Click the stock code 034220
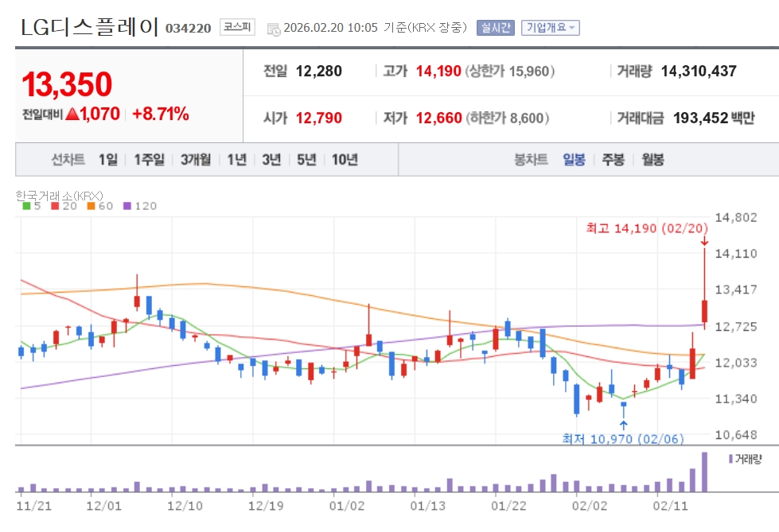779x532 pixels. [x=189, y=29]
